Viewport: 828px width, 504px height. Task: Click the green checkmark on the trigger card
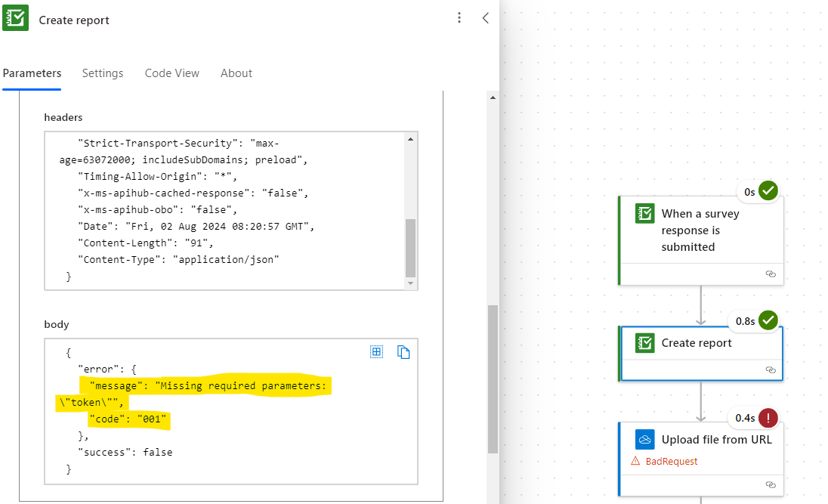click(x=767, y=191)
